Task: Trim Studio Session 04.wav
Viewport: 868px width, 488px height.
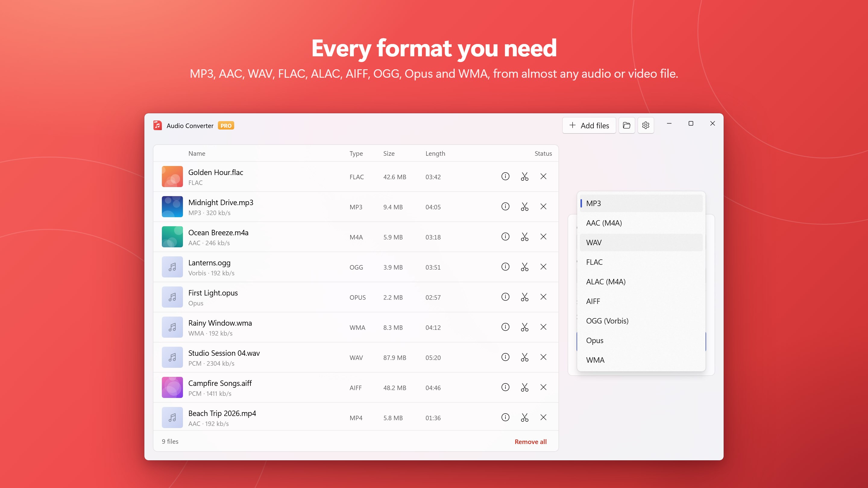Action: click(x=524, y=357)
